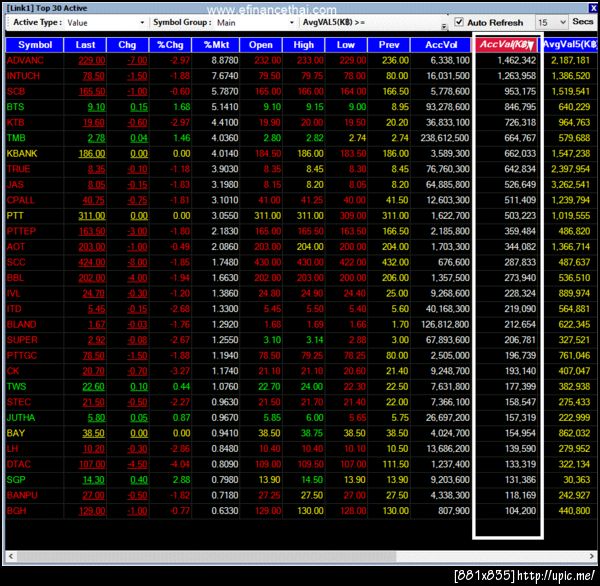This screenshot has height=586, width=600.
Task: Select the TRUE symbol
Action: tap(18, 169)
